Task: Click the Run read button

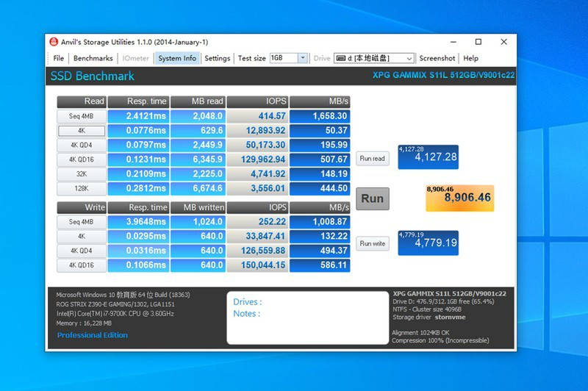Action: 373,158
